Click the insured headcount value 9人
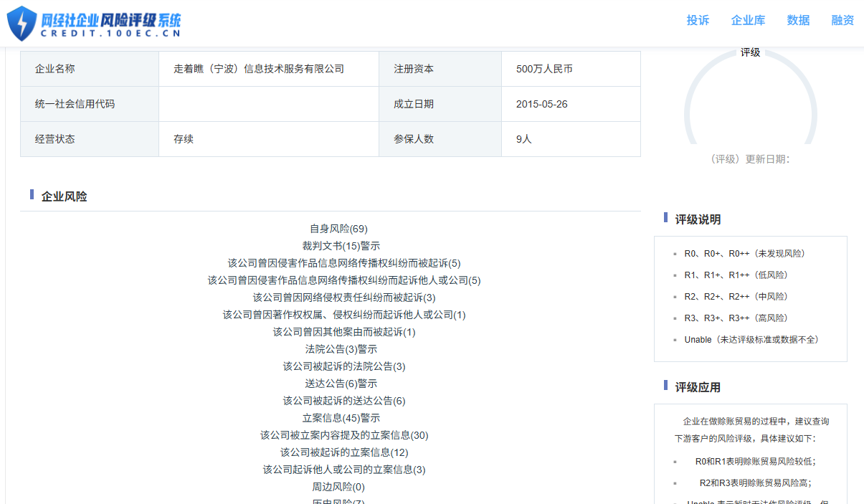864x504 pixels. click(x=524, y=139)
